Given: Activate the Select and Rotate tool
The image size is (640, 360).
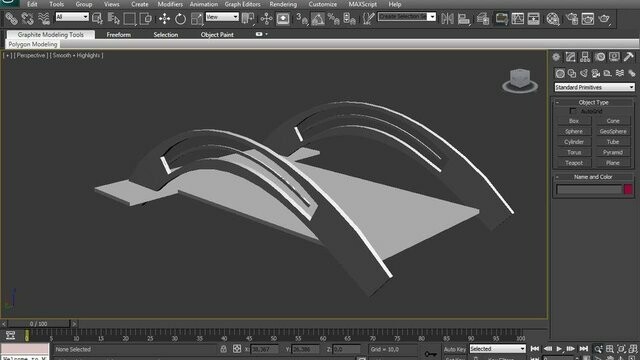Looking at the screenshot, I should [180, 19].
